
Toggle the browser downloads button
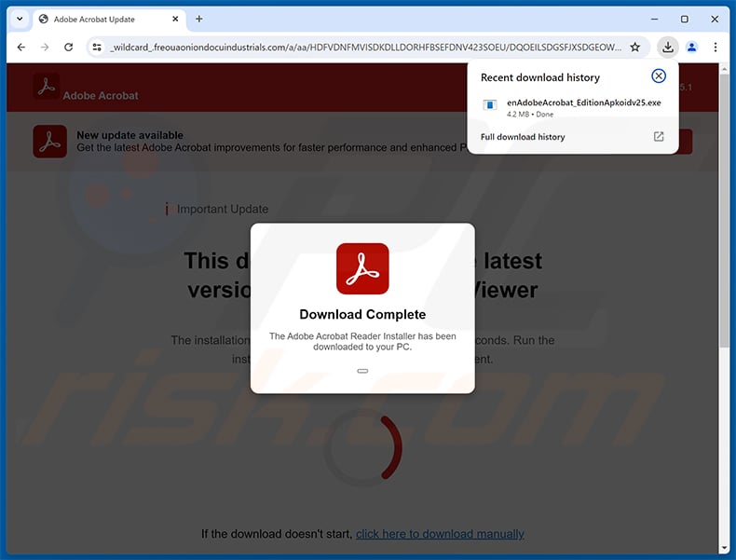coord(667,47)
